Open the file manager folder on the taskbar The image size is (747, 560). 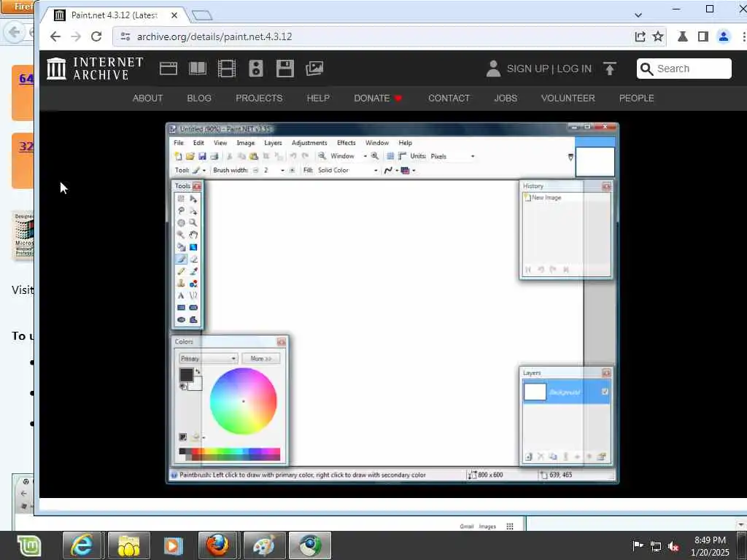128,545
